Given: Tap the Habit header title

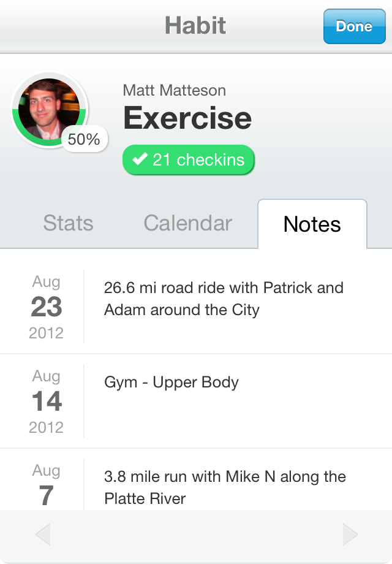Looking at the screenshot, I should pyautogui.click(x=195, y=26).
